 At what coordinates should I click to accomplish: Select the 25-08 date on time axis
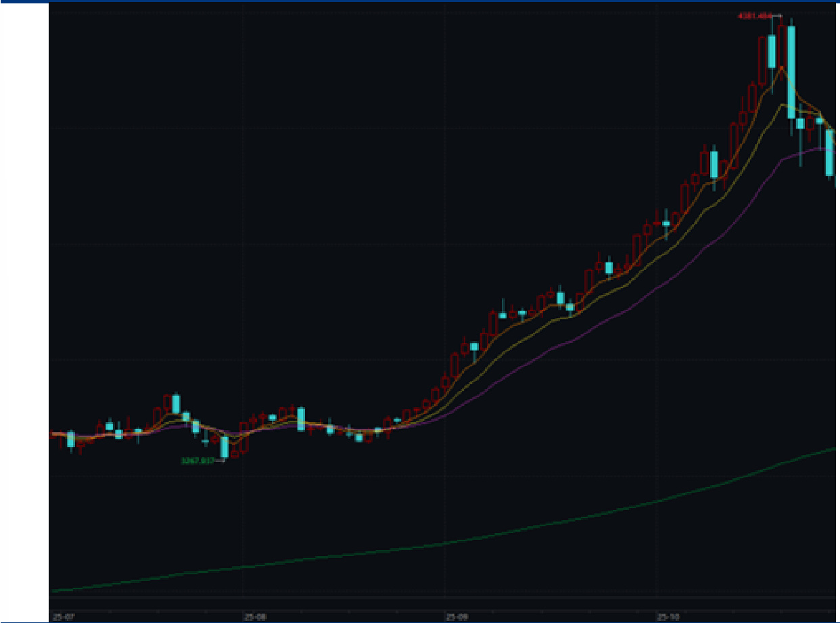[255, 617]
